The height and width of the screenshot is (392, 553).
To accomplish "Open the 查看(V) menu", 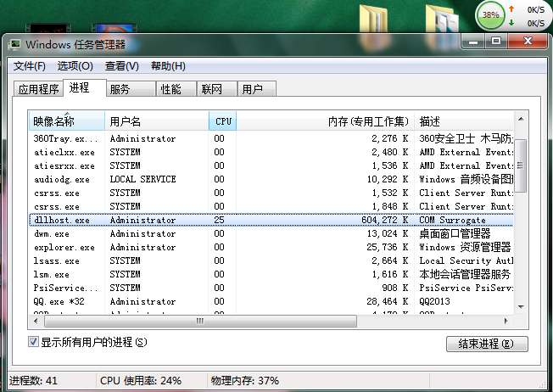I will [x=121, y=66].
